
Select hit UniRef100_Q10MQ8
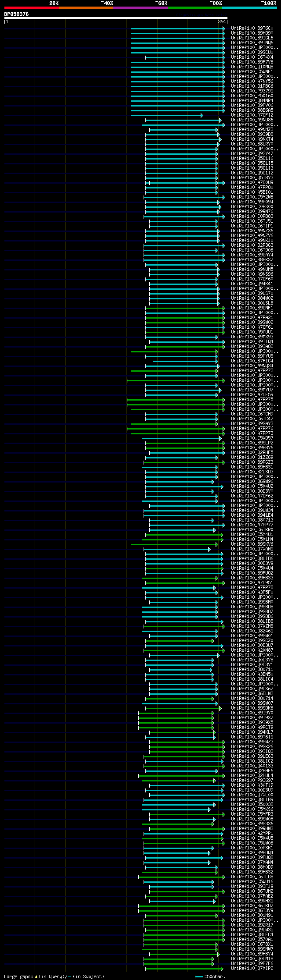(252, 67)
